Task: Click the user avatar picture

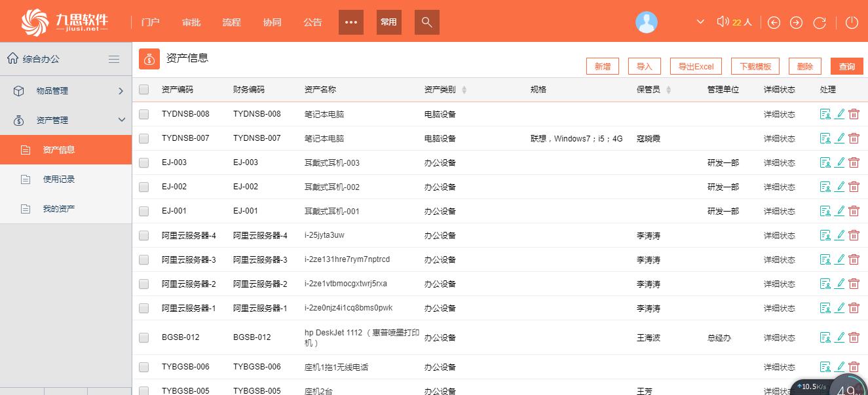Action: pos(646,22)
